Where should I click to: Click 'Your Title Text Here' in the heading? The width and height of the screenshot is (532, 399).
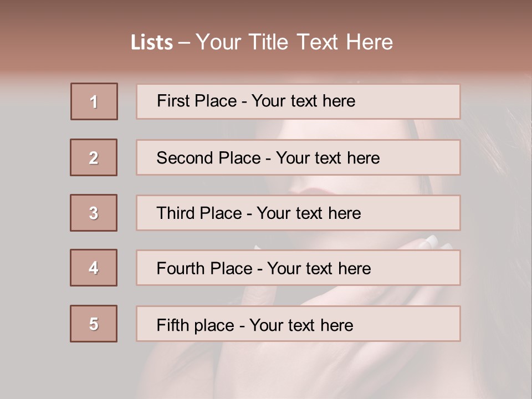294,43
